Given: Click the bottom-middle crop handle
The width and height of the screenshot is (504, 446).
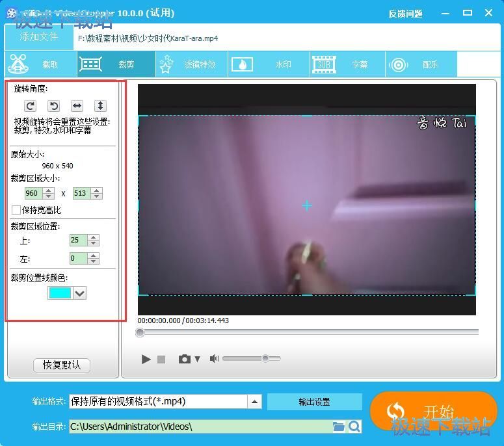Looking at the screenshot, I should tap(307, 295).
